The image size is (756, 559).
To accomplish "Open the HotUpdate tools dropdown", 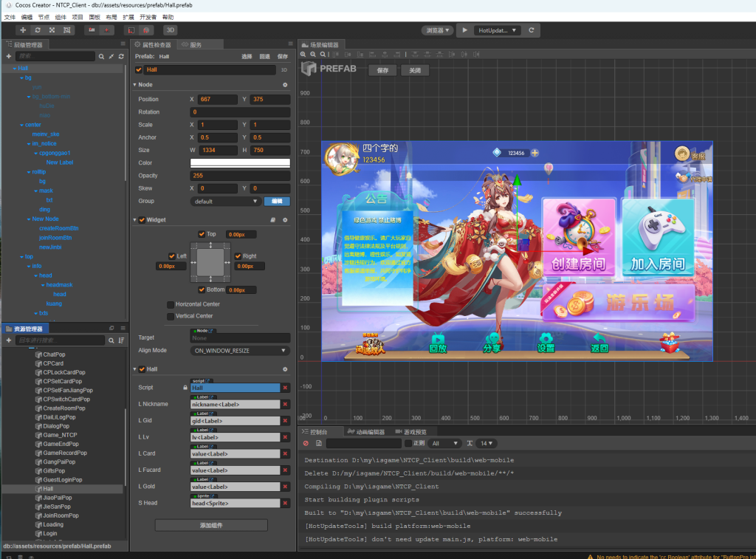I will tap(497, 30).
